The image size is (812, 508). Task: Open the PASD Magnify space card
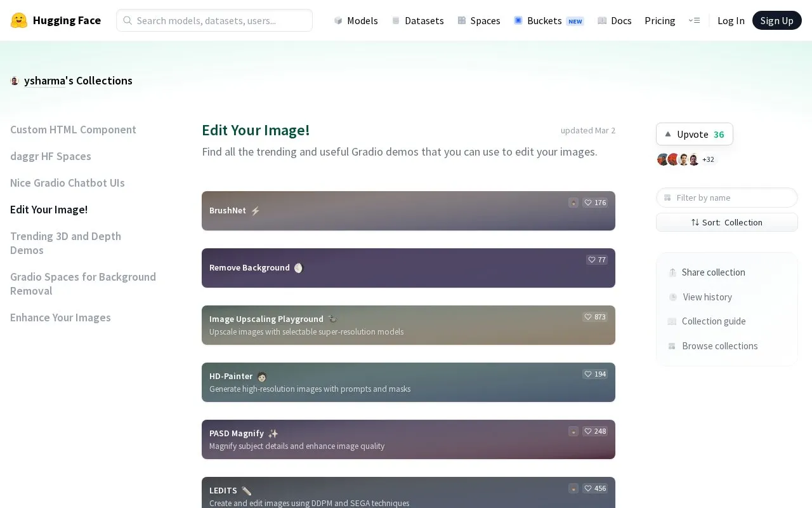(409, 439)
